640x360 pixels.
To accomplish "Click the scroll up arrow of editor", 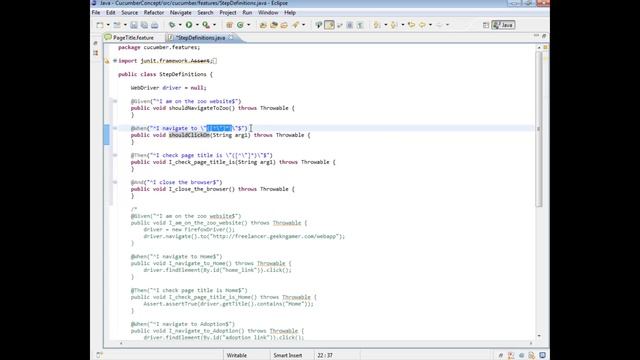I will pos(539,47).
